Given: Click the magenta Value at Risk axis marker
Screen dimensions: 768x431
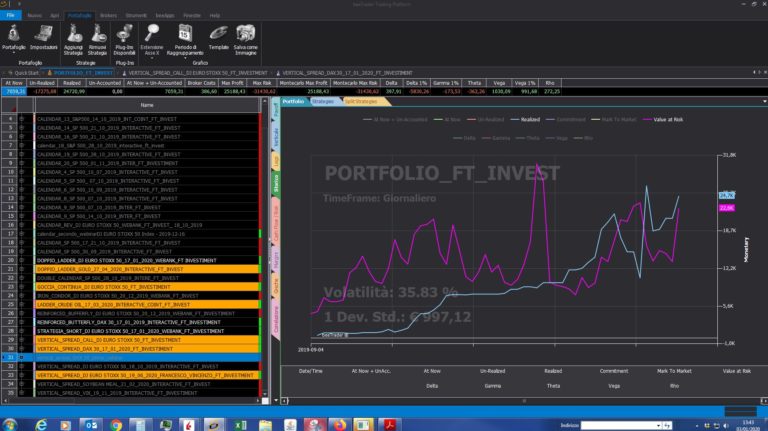Looking at the screenshot, I should click(x=727, y=208).
